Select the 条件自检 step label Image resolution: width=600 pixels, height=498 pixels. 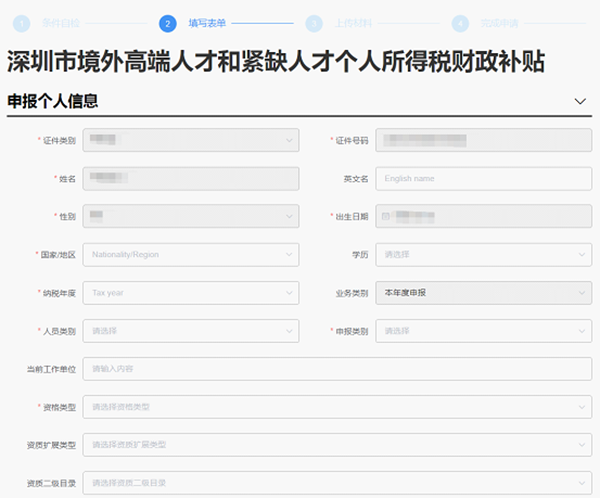[x=61, y=23]
